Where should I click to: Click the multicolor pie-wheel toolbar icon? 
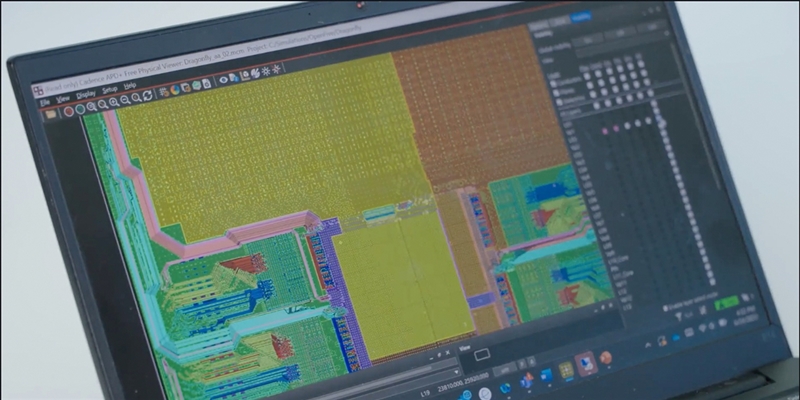[175, 90]
